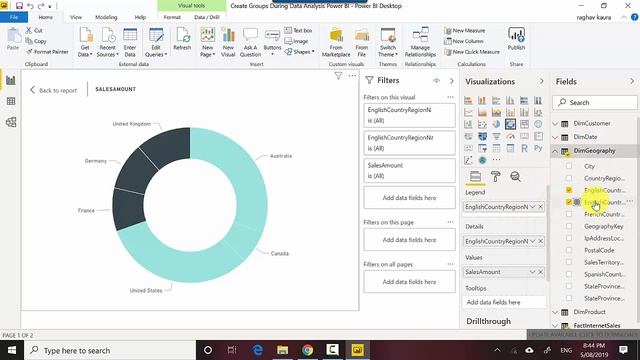640x360 pixels.
Task: Open the Data / Drill tab
Action: coord(207,17)
